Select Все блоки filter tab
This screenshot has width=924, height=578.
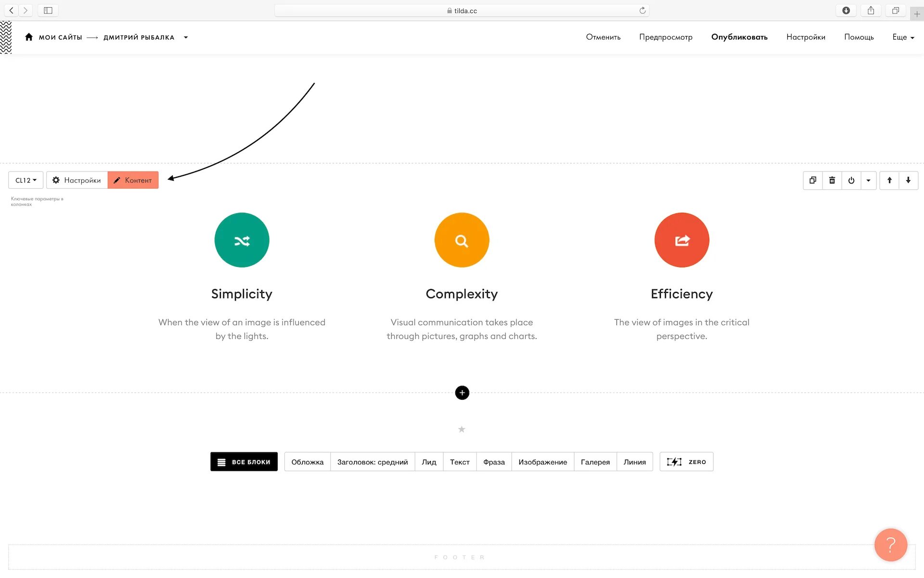click(x=244, y=461)
